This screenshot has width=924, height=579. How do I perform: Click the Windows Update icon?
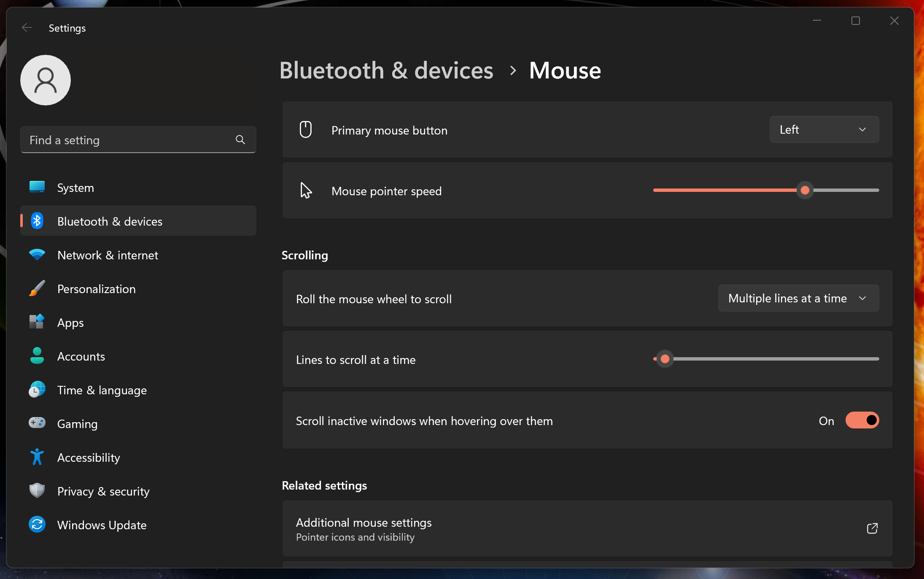37,525
